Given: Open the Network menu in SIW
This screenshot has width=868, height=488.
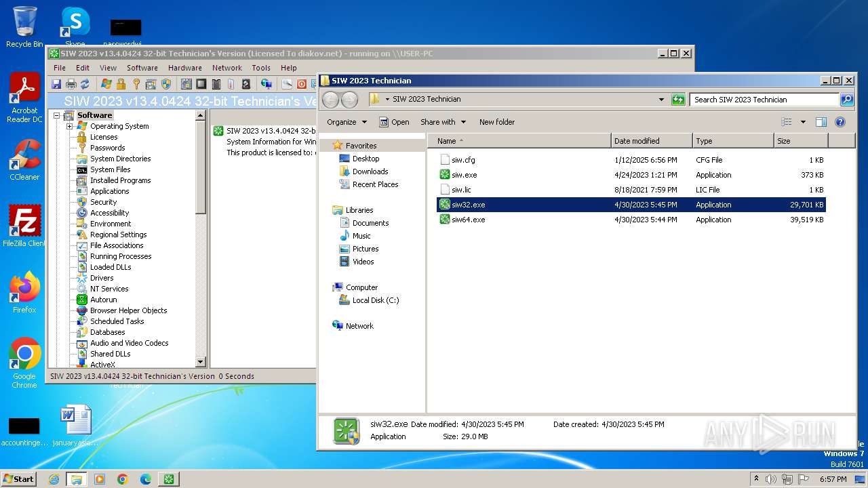Looking at the screenshot, I should pyautogui.click(x=227, y=68).
